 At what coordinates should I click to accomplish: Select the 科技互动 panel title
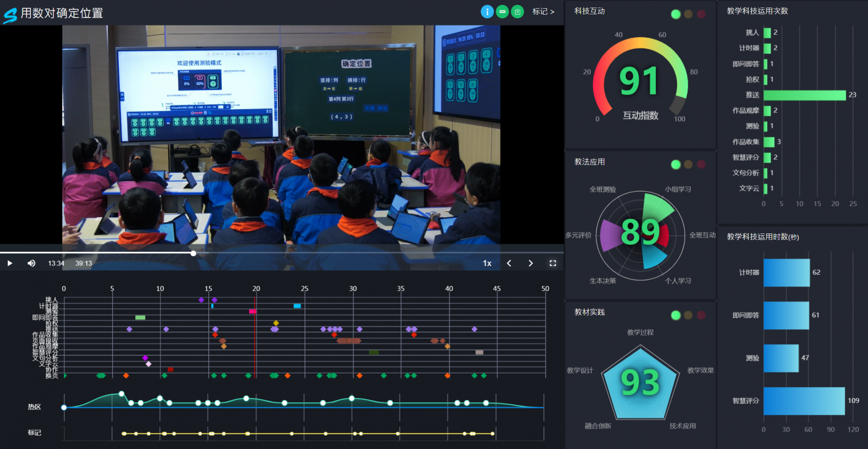[x=590, y=11]
